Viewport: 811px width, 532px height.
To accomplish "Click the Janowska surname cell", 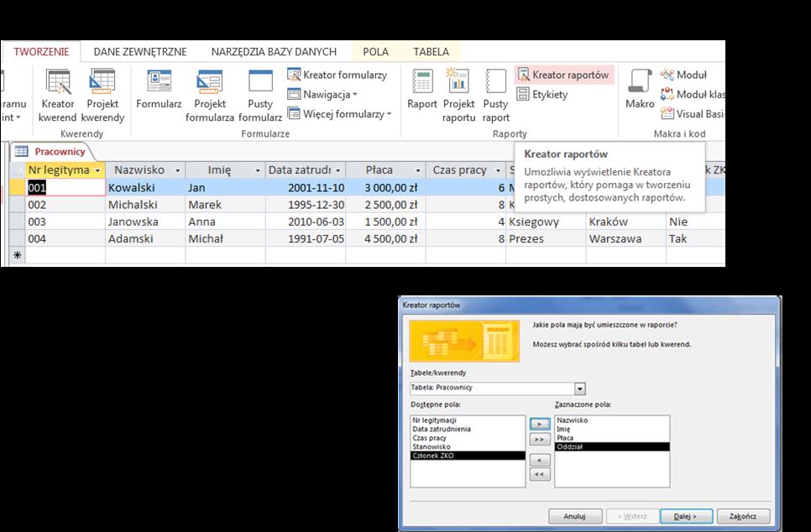I will [x=145, y=222].
